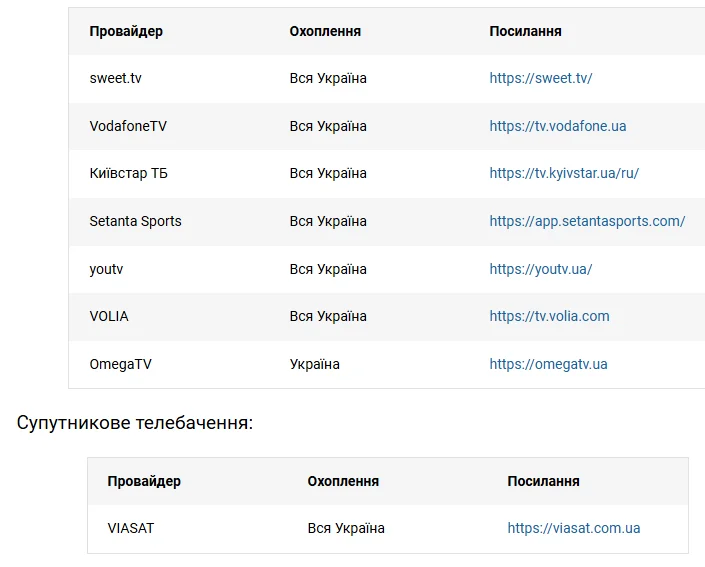
Task: Visit the app.setantasports.com link
Action: pyautogui.click(x=587, y=221)
